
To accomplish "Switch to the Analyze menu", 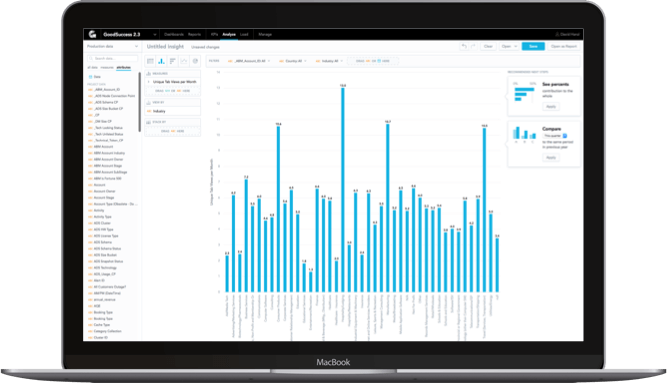I will pyautogui.click(x=229, y=35).
